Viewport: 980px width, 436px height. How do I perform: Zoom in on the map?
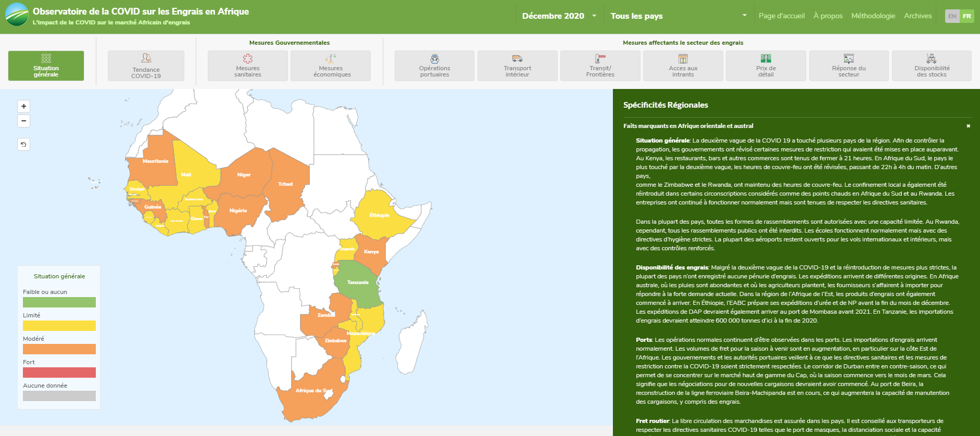(x=23, y=107)
